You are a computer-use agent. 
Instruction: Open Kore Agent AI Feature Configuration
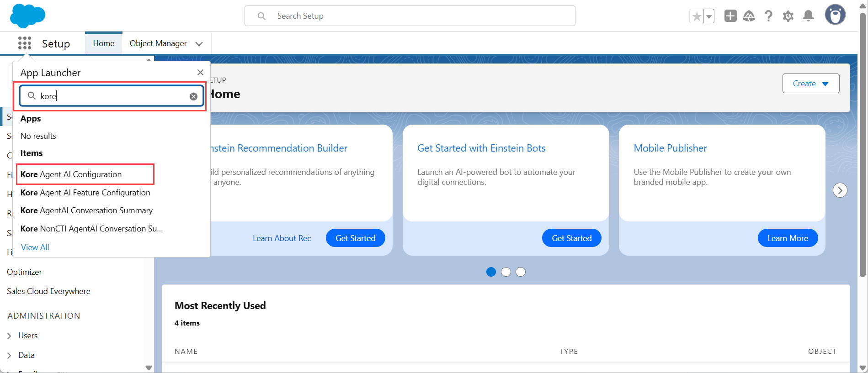tap(85, 193)
